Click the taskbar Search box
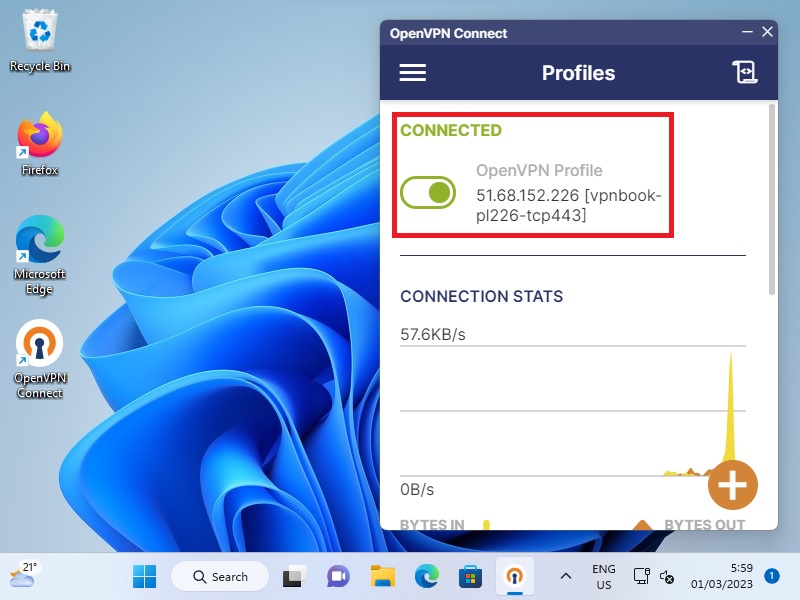The width and height of the screenshot is (800, 600). point(219,576)
